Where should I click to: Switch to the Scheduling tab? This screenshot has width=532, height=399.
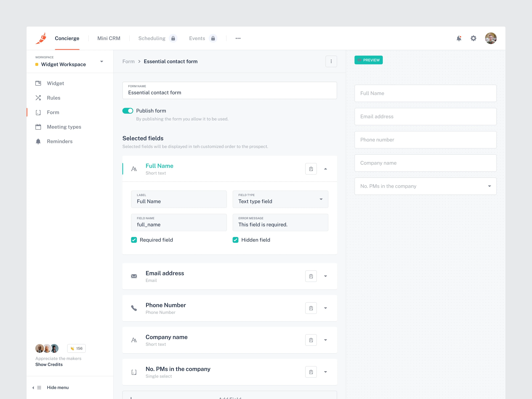(x=152, y=38)
